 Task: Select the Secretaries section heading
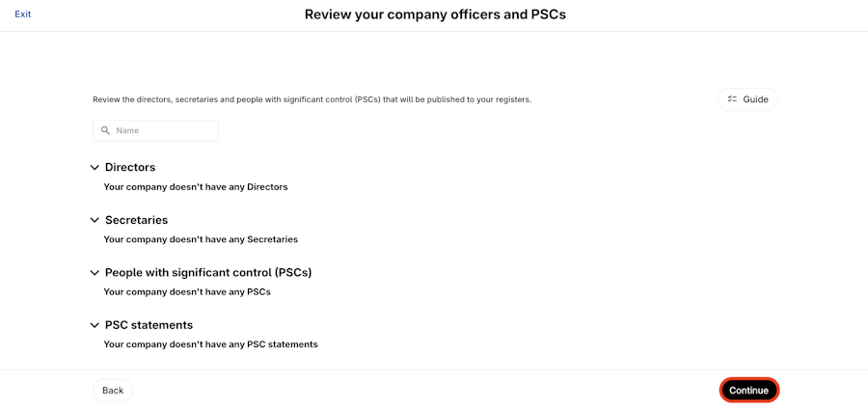[x=136, y=220]
